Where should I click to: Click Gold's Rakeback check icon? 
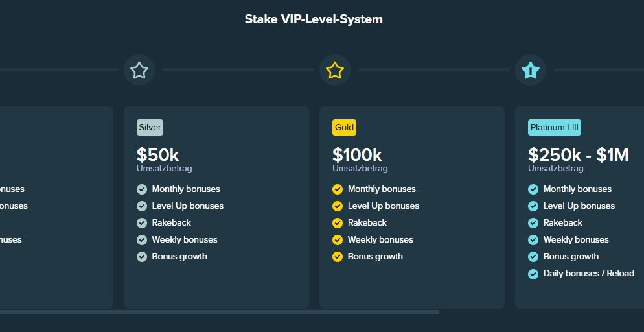(x=338, y=223)
